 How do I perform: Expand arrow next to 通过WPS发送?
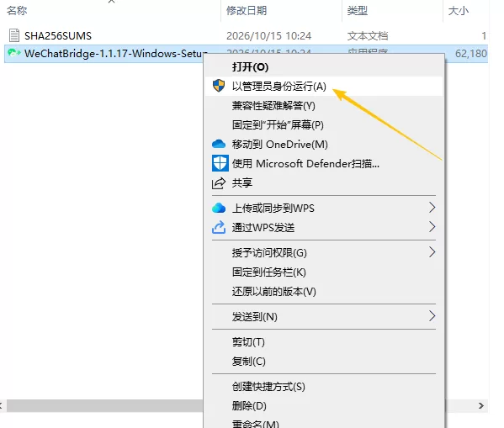(x=432, y=227)
